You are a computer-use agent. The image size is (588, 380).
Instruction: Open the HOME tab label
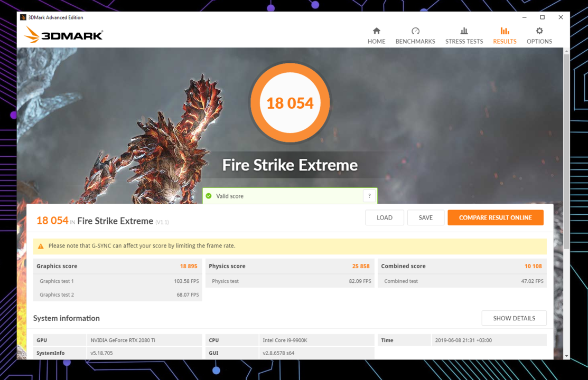pos(377,42)
